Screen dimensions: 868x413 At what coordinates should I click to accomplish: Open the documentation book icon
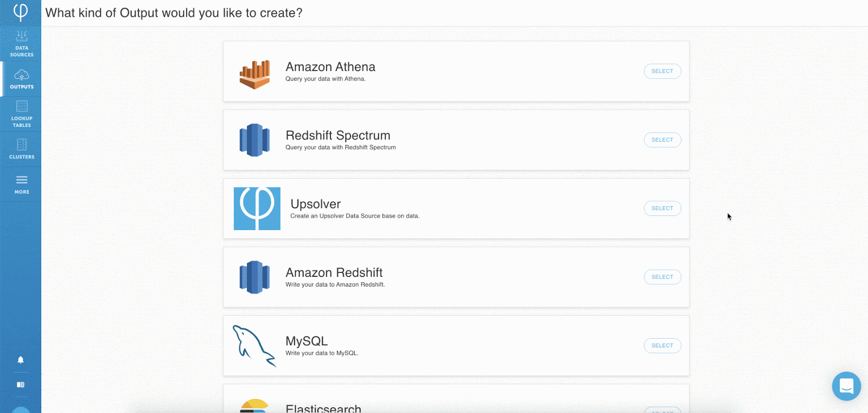click(21, 385)
